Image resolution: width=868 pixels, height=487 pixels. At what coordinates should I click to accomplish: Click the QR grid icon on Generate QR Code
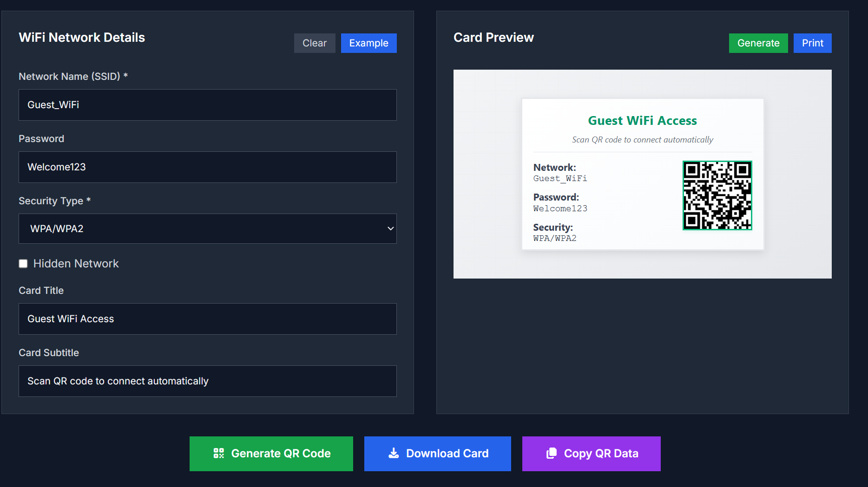pyautogui.click(x=218, y=454)
